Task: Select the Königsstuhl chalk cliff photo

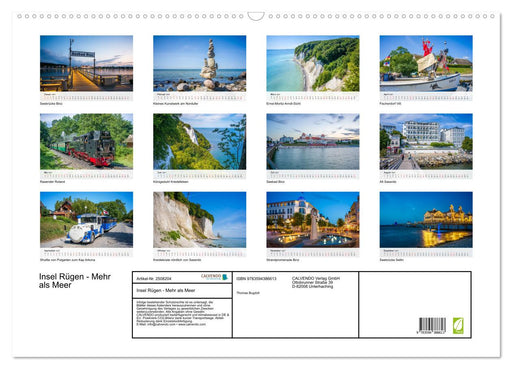Action: click(x=200, y=142)
